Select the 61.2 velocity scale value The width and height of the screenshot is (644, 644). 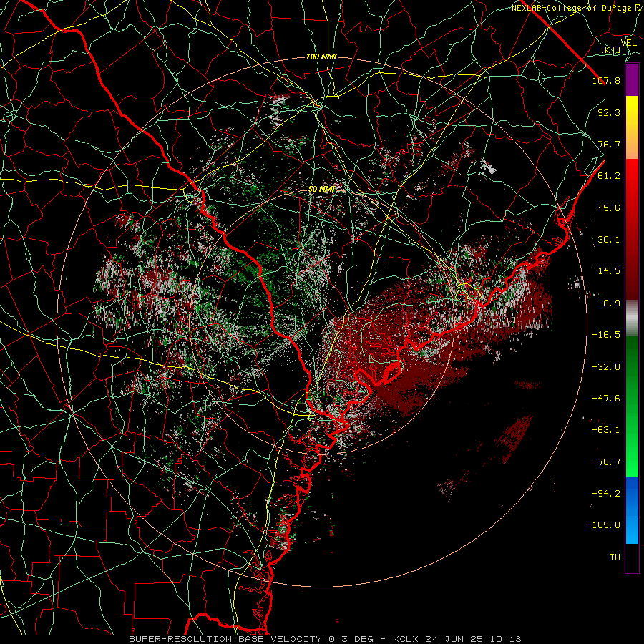pos(609,176)
